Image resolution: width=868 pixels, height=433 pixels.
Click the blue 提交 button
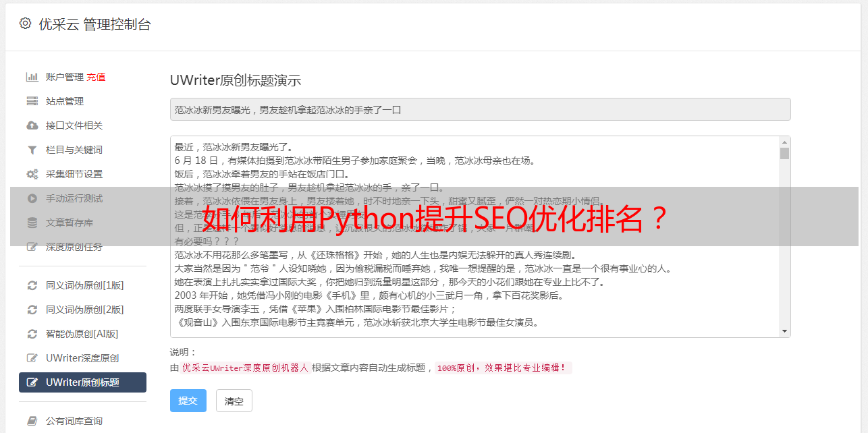coord(188,401)
